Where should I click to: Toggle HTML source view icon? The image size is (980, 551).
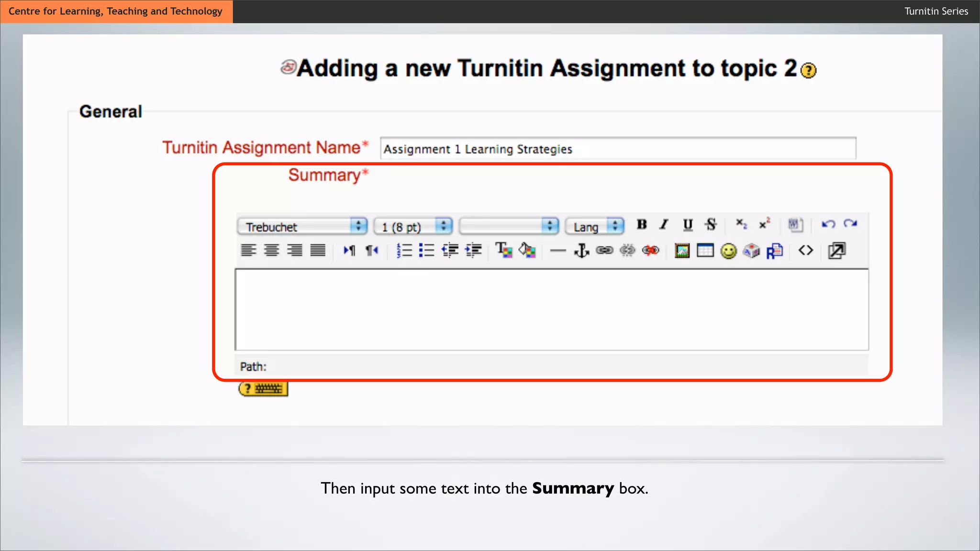(x=806, y=251)
